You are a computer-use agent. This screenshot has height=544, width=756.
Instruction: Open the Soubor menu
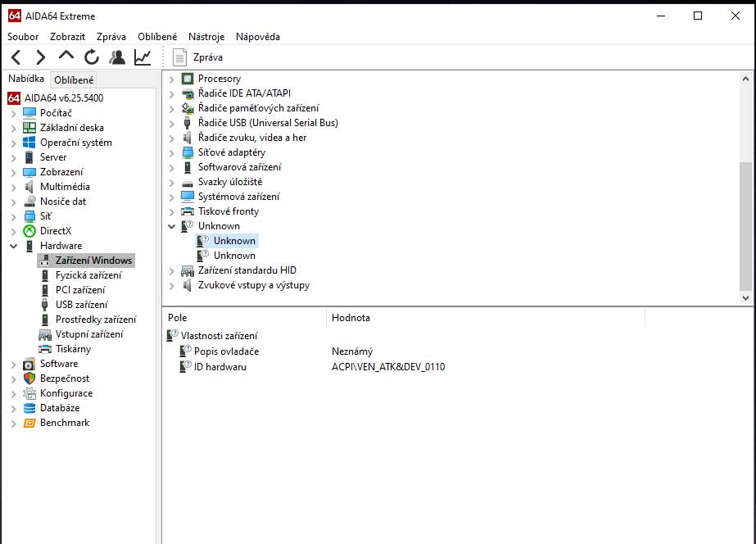[23, 37]
